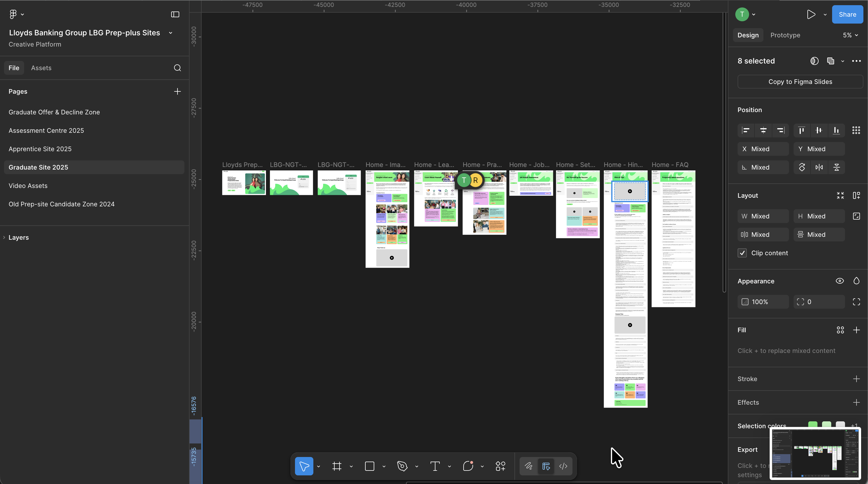The width and height of the screenshot is (868, 484).
Task: Click Copy to Figma Slides button
Action: (800, 82)
